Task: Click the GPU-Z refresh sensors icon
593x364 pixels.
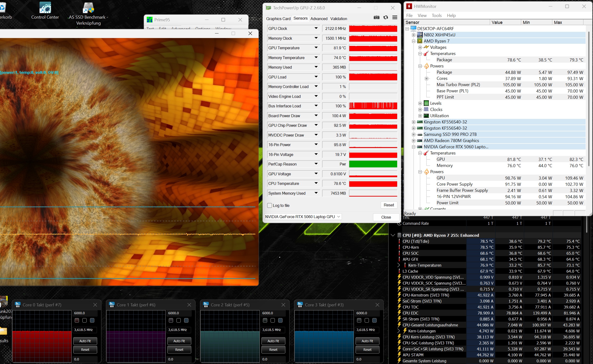Action: pyautogui.click(x=385, y=17)
